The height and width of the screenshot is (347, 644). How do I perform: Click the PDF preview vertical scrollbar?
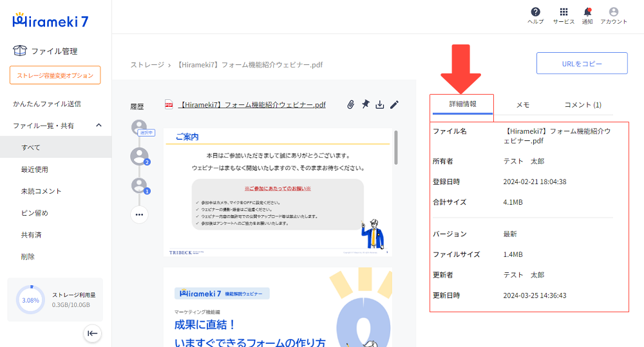click(396, 148)
